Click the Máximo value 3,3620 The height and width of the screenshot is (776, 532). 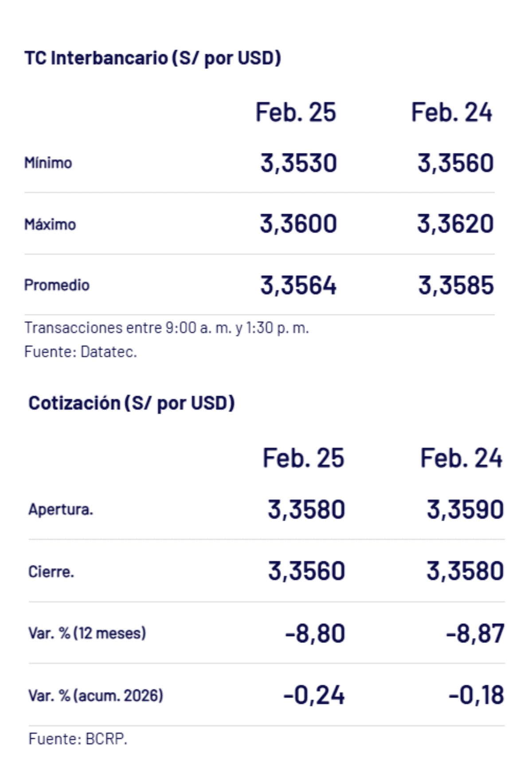click(x=455, y=223)
